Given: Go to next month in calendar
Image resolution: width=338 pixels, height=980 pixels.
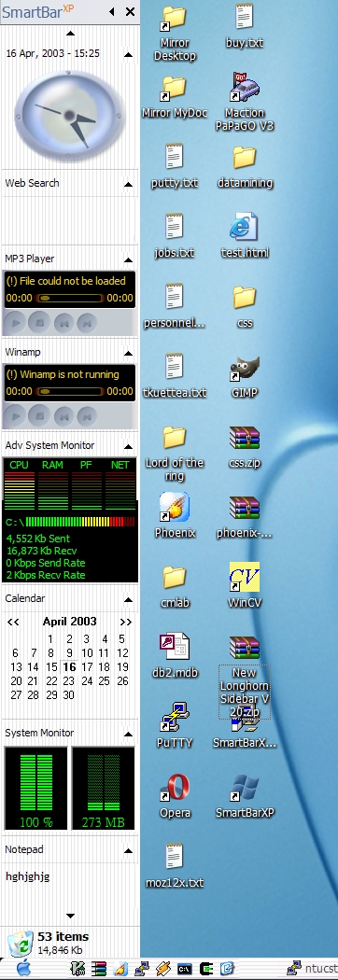Looking at the screenshot, I should point(125,622).
